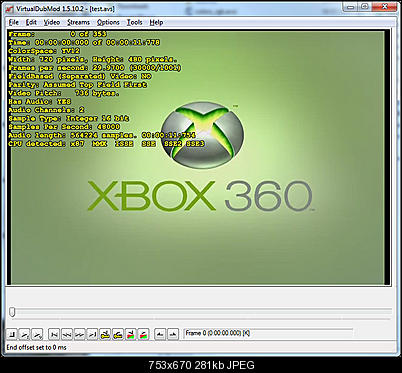Set the mark-in selection point
The image size is (402, 373).
tap(160, 334)
